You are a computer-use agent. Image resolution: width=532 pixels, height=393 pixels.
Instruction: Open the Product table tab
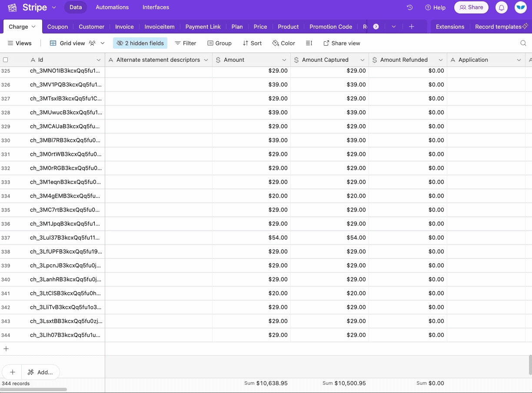pyautogui.click(x=288, y=26)
